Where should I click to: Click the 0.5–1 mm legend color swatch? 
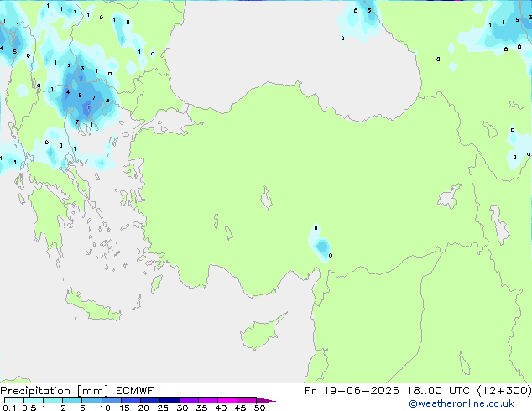tap(34, 400)
